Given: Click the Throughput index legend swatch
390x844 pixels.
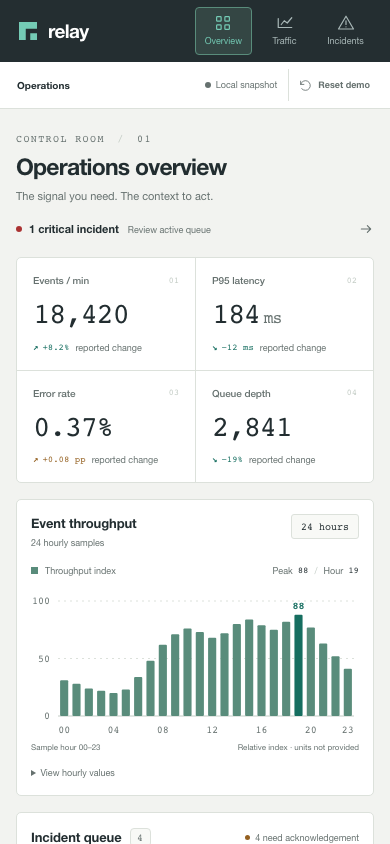Looking at the screenshot, I should click(x=34, y=571).
